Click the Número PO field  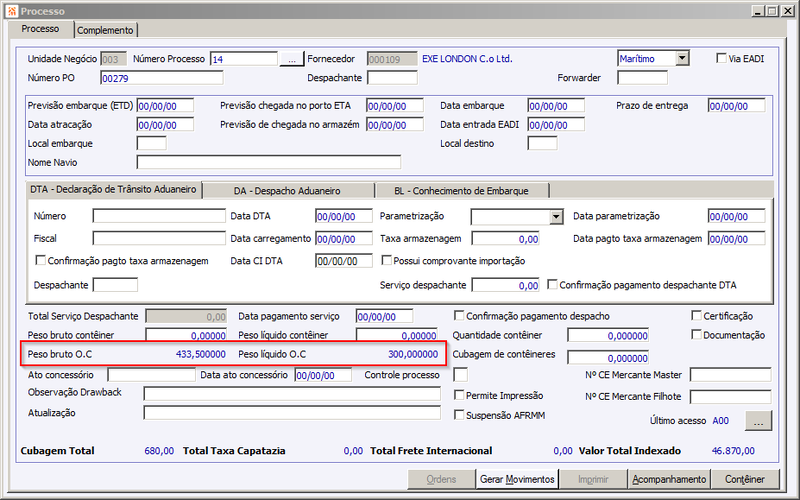(x=162, y=78)
